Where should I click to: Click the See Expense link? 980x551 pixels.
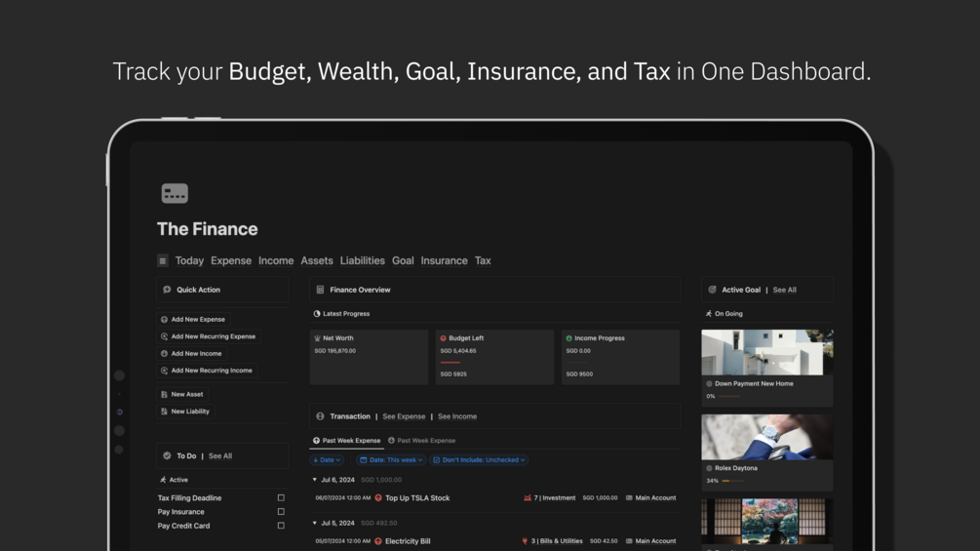[404, 416]
